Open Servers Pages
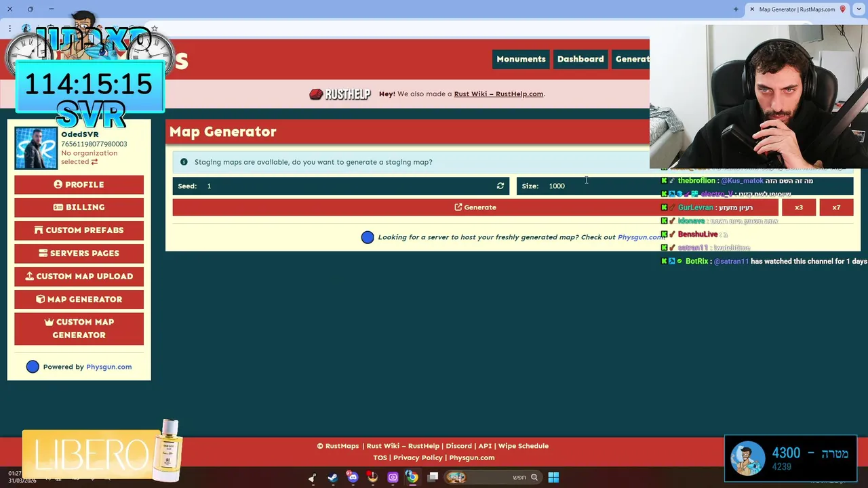 coord(79,253)
